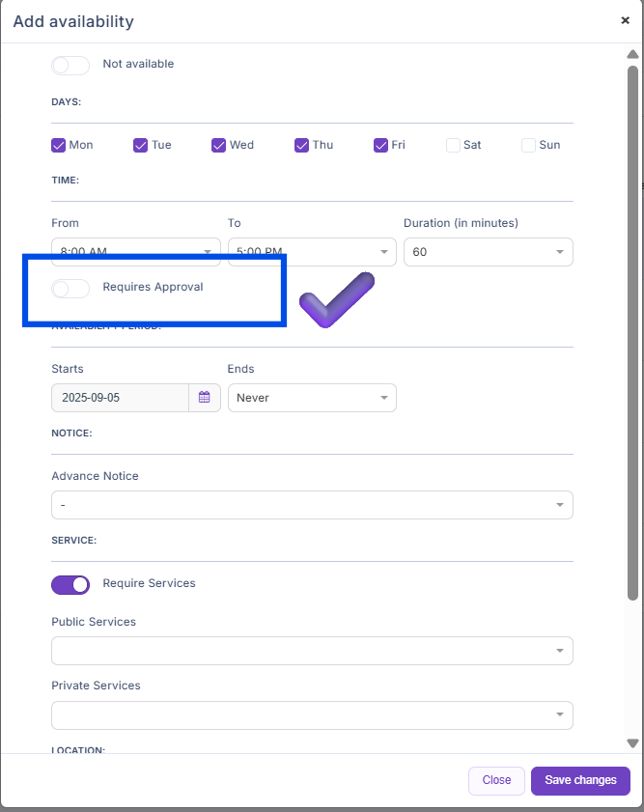
Task: Click the Close button
Action: [x=496, y=780]
